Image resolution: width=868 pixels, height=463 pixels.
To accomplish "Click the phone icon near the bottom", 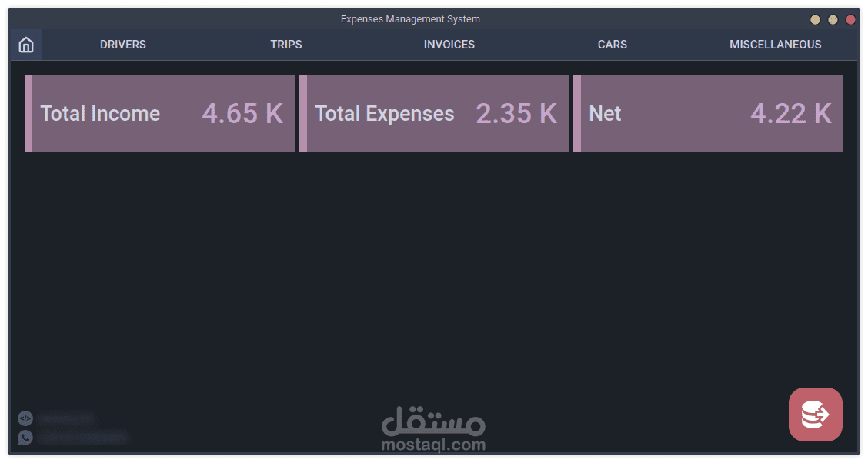I will tap(25, 438).
